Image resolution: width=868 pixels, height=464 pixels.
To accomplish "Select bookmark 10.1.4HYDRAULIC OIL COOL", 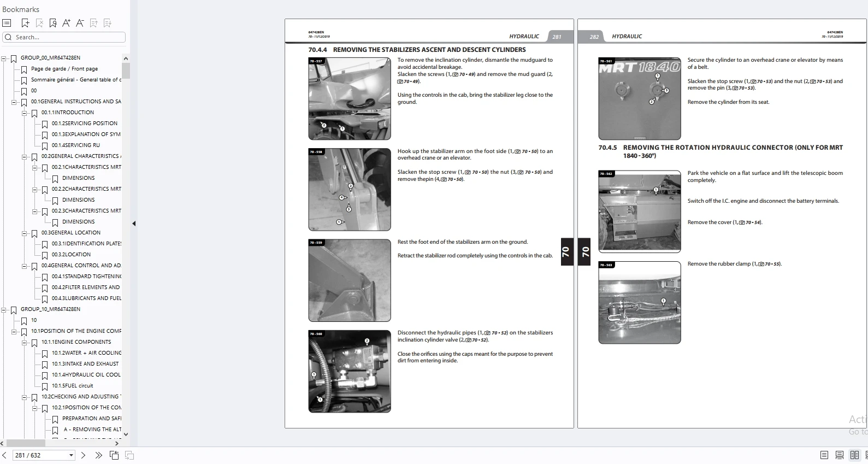I will click(x=86, y=375).
